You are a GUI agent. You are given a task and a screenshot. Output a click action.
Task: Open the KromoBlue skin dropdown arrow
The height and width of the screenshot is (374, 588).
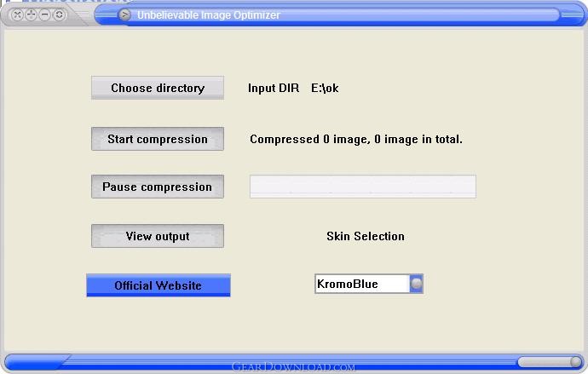[416, 284]
